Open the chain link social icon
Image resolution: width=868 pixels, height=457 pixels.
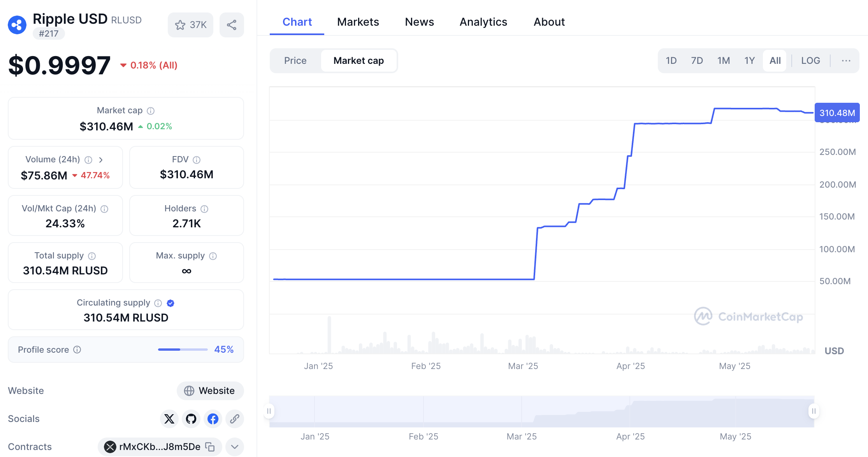235,419
